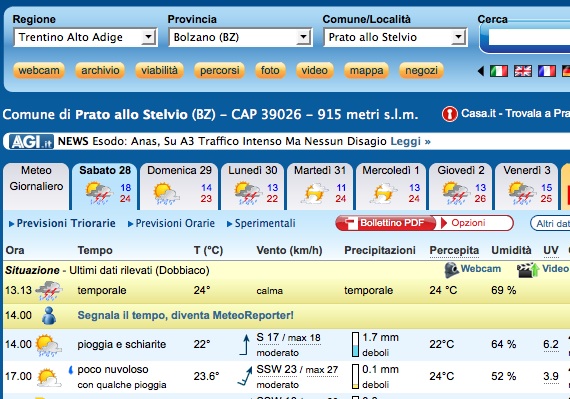Screen dimensions: 570x399
Task: Open the Provincia dropdown showing Bolzano (BZ)
Action: coord(240,37)
